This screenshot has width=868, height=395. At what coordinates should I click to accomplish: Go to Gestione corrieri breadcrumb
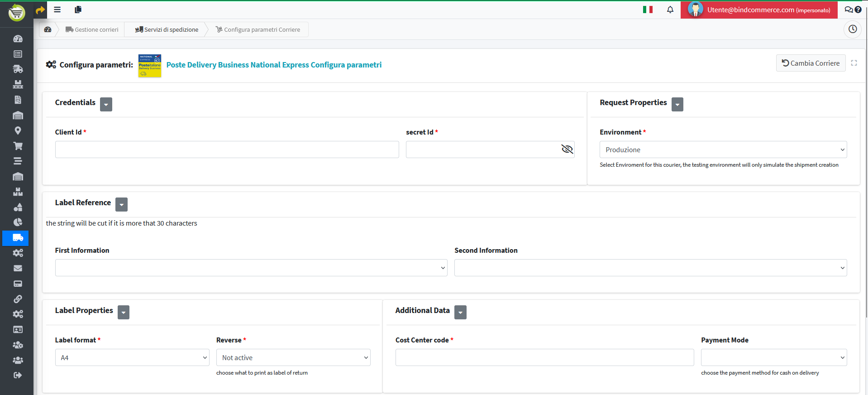[92, 29]
